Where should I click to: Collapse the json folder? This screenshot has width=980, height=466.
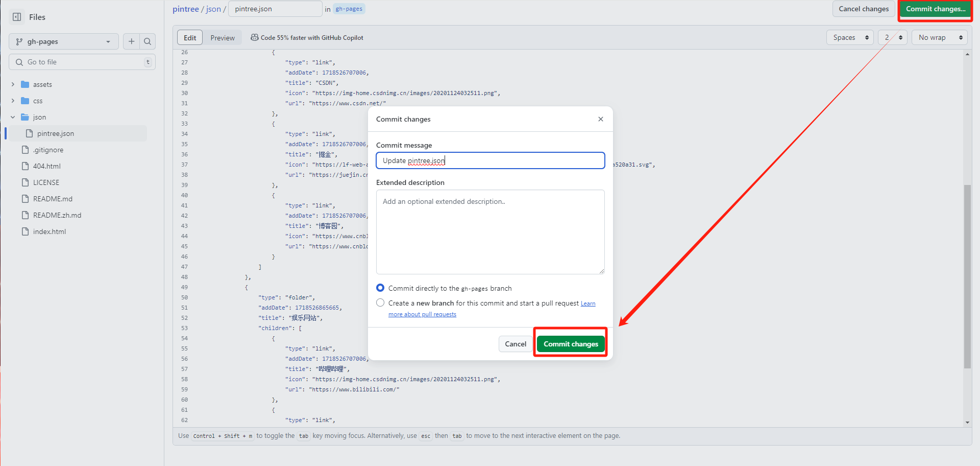point(13,117)
